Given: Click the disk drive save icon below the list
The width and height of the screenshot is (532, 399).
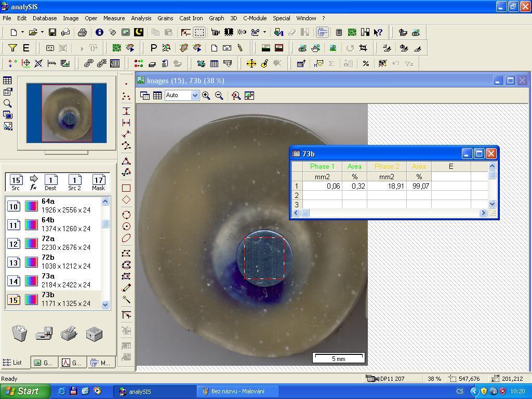Looking at the screenshot, I should tap(45, 334).
